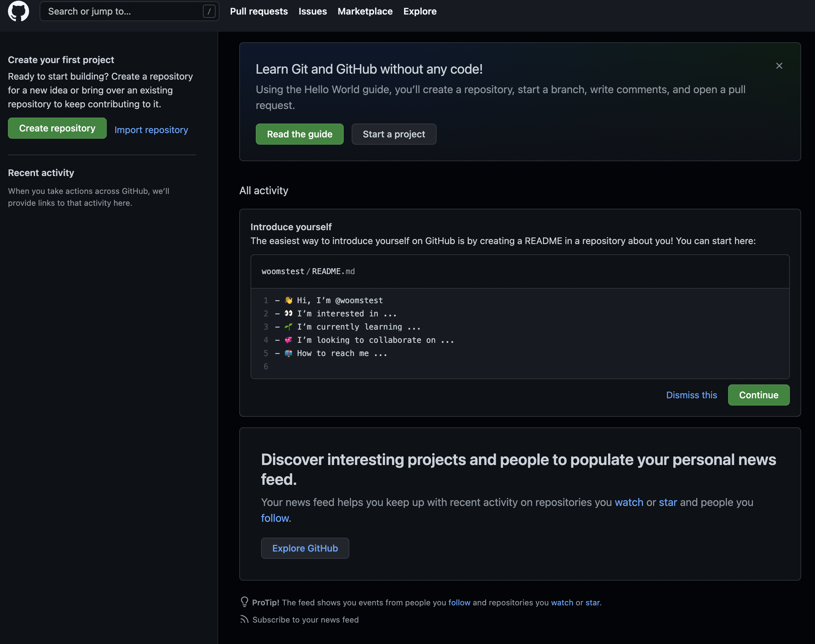Open the Explore section
Screen dimensions: 815x644
point(420,11)
